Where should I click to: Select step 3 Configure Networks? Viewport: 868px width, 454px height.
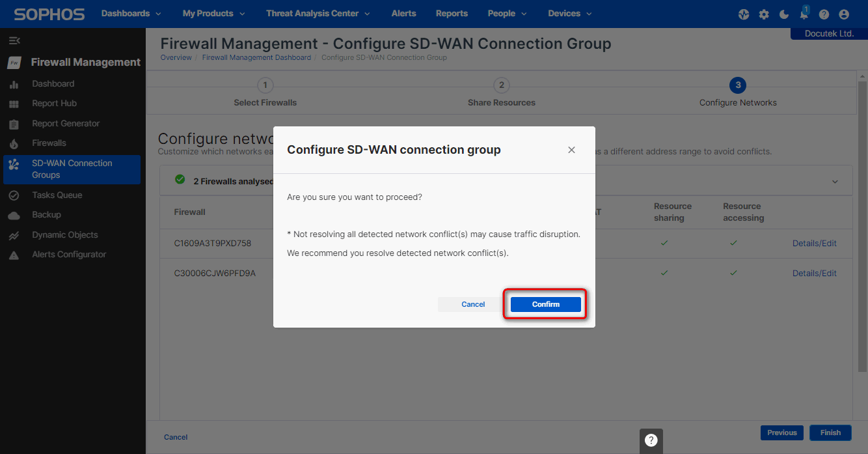click(x=737, y=92)
